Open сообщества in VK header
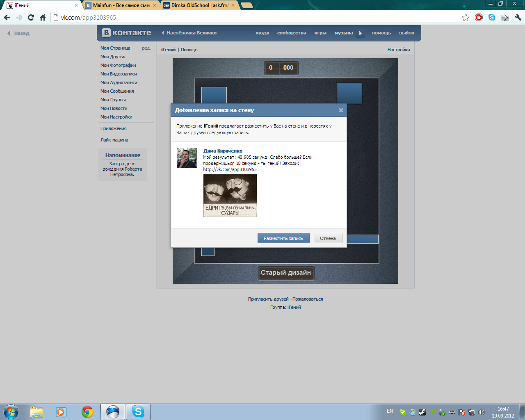This screenshot has width=525, height=420. 292,33
